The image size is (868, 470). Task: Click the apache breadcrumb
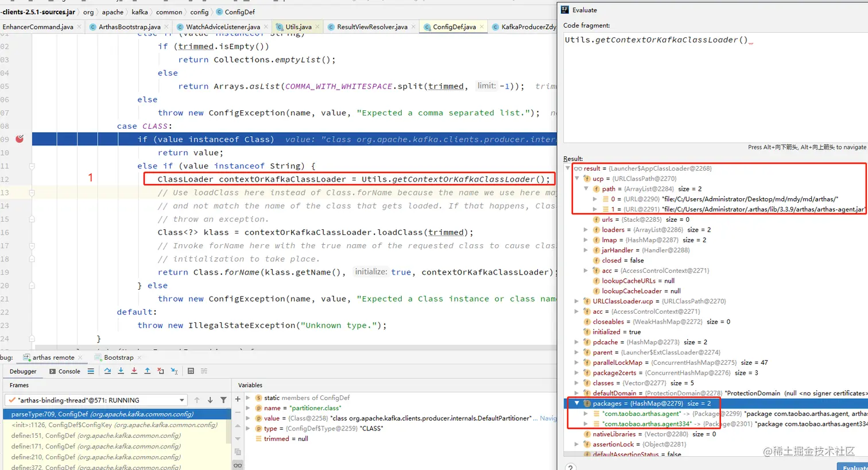(113, 12)
